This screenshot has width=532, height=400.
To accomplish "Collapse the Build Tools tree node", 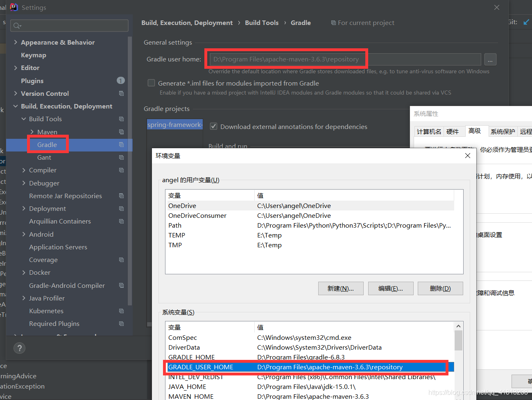I will click(24, 119).
